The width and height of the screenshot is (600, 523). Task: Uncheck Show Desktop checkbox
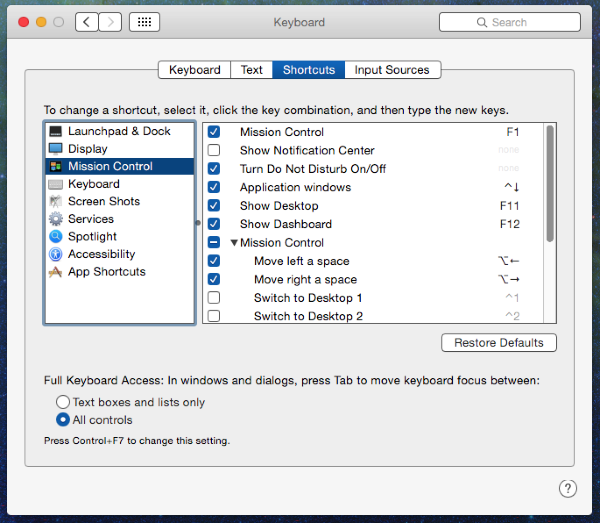[214, 205]
